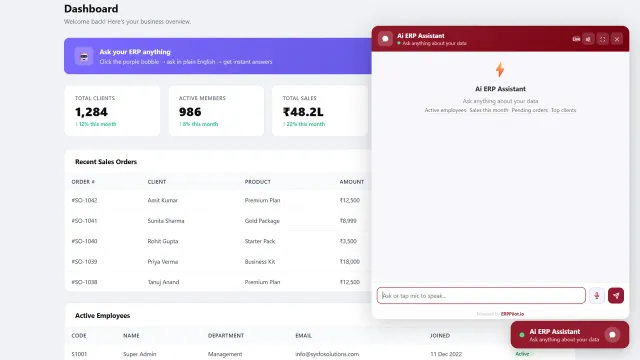
Task: Select order #SO-1041
Action: 84,221
